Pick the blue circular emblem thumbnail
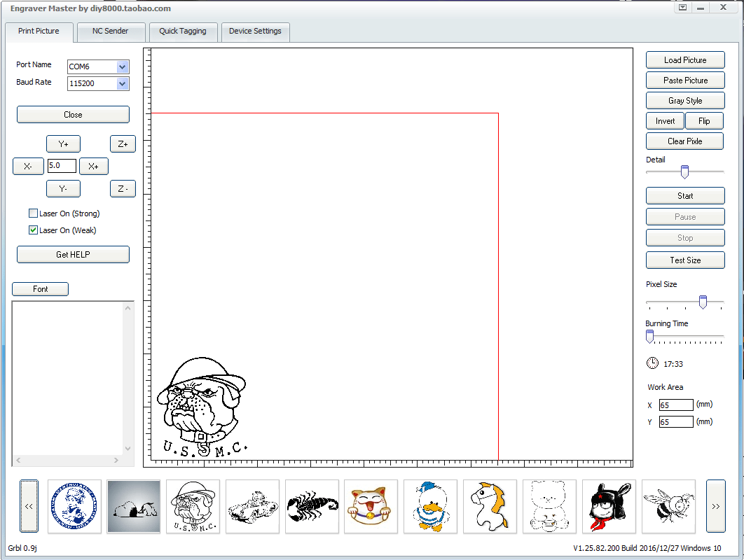 (x=74, y=506)
